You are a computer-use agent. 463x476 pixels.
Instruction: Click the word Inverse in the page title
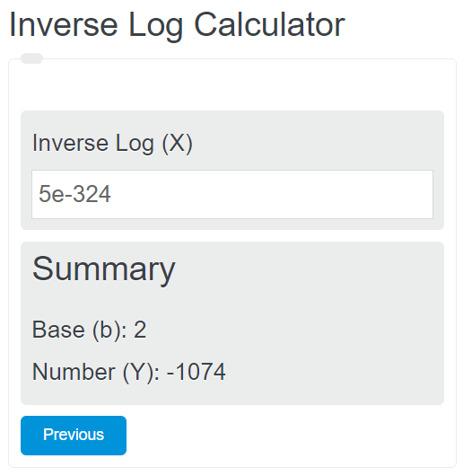(64, 25)
